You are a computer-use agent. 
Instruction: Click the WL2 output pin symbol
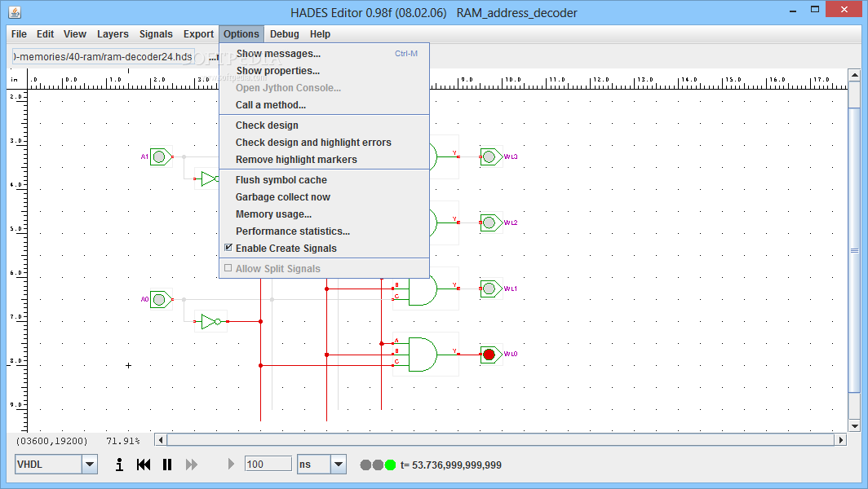[x=491, y=223]
